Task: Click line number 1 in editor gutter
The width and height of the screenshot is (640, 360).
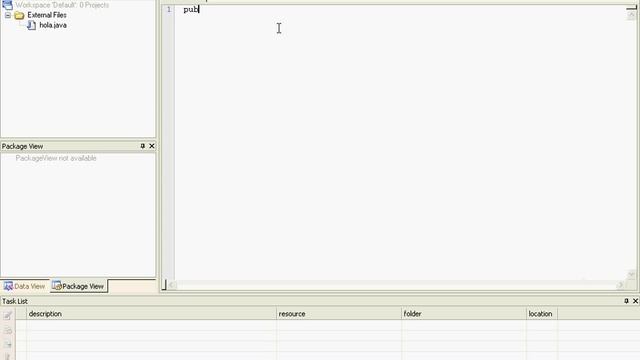Action: coord(169,9)
